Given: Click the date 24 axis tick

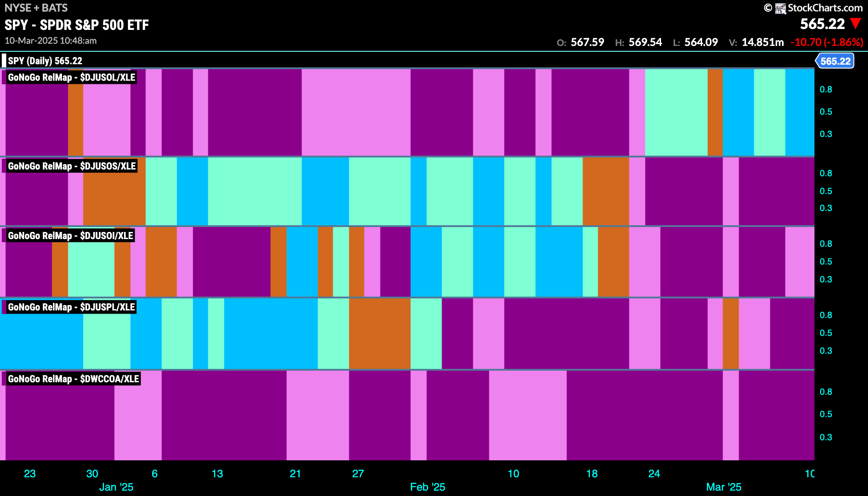Looking at the screenshot, I should 654,474.
